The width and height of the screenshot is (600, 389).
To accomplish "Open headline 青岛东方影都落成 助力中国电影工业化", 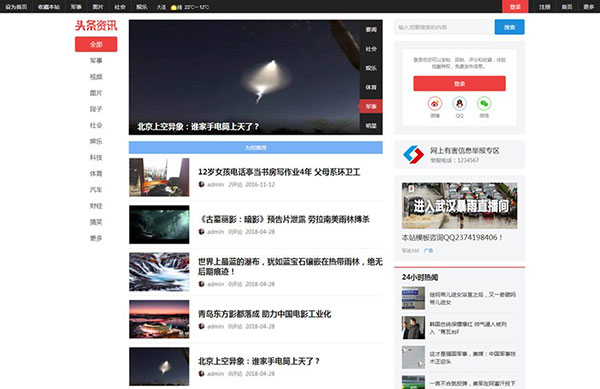I will [x=264, y=314].
